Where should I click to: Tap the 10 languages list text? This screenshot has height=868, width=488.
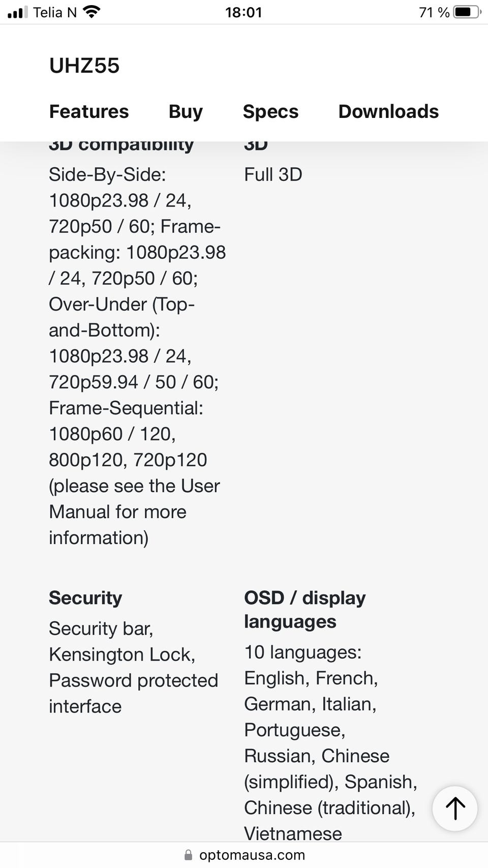tap(330, 743)
